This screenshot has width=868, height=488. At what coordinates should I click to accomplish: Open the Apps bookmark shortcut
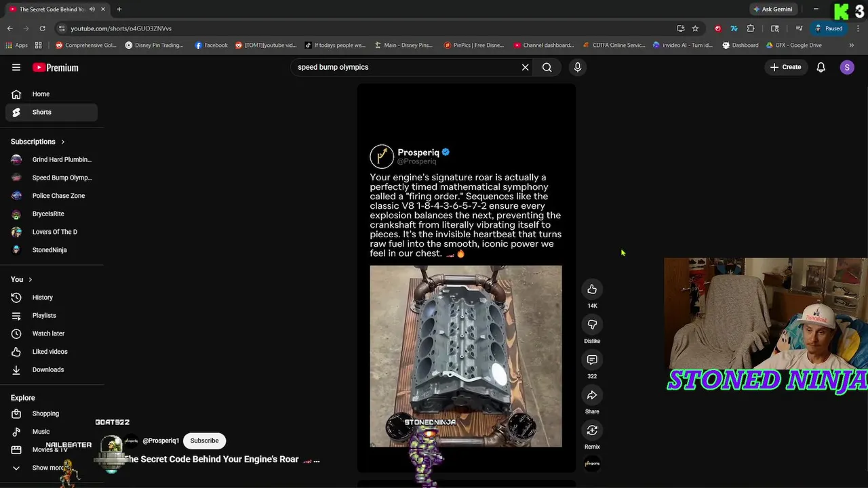click(x=16, y=45)
